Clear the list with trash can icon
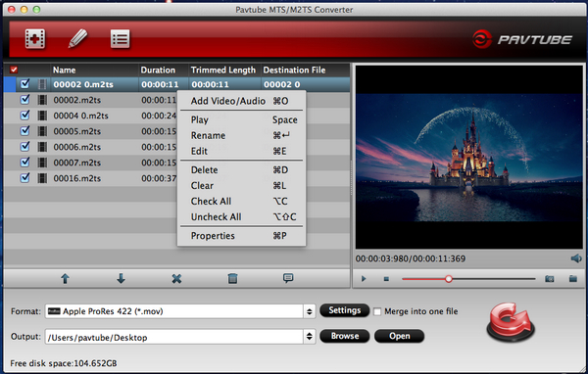588x374 pixels. (232, 278)
